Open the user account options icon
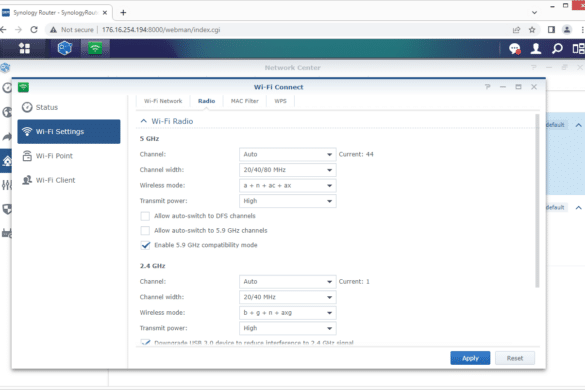This screenshot has width=585, height=390. click(x=536, y=49)
